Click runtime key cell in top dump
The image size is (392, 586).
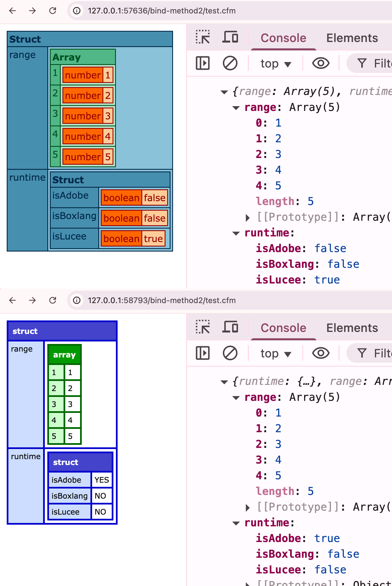(x=27, y=210)
